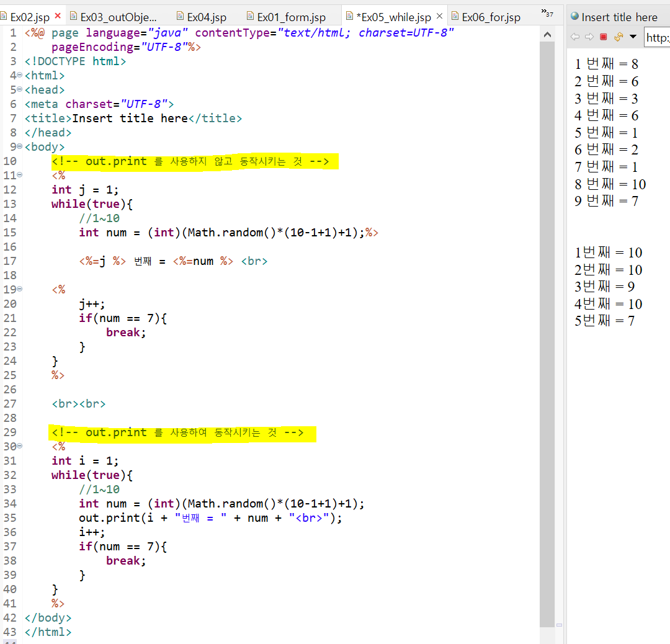Click line number 43 in the gutter

pyautogui.click(x=10, y=632)
